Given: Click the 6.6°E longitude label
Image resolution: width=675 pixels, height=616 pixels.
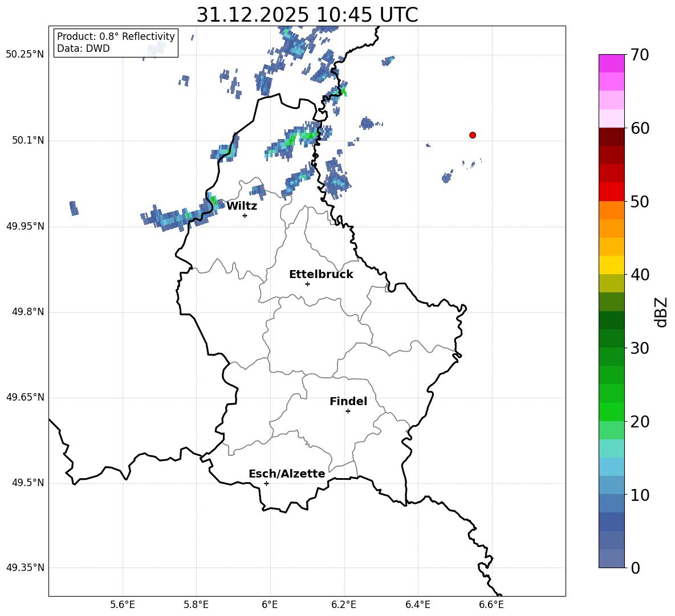Looking at the screenshot, I should click(x=491, y=605).
